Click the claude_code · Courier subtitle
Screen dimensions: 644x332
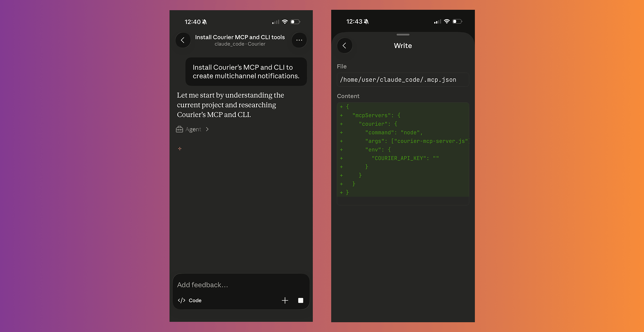point(240,44)
